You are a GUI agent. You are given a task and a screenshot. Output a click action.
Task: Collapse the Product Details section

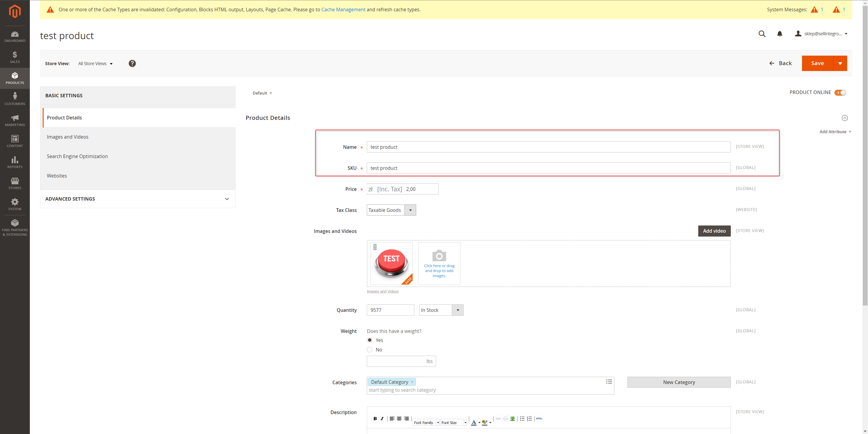(x=845, y=118)
